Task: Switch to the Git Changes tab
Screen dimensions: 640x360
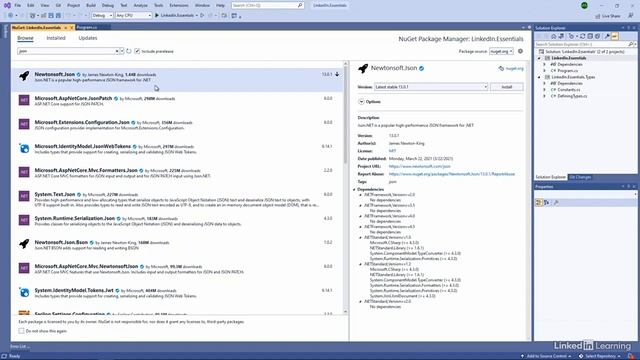Action: click(x=580, y=177)
